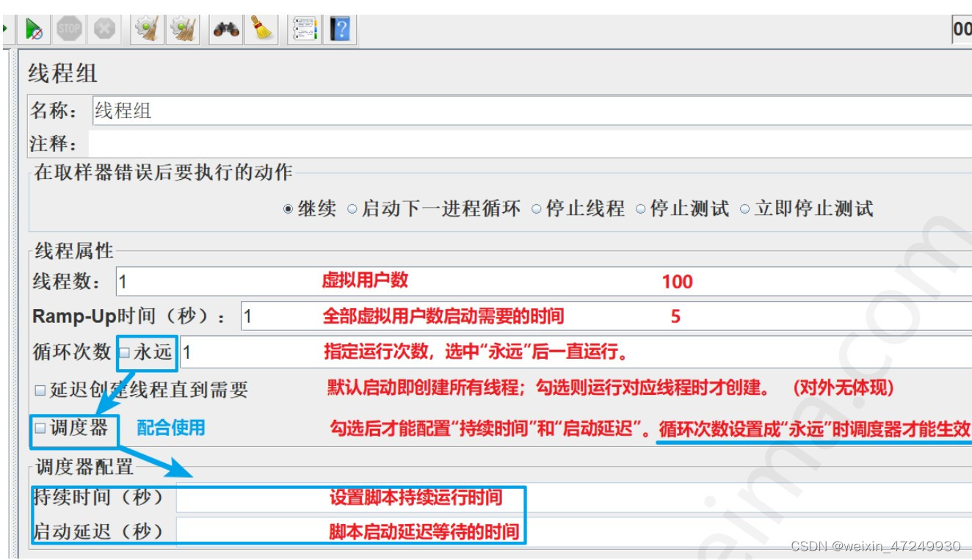Click the 线程组 panel heading
This screenshot has width=972, height=560.
[x=62, y=73]
